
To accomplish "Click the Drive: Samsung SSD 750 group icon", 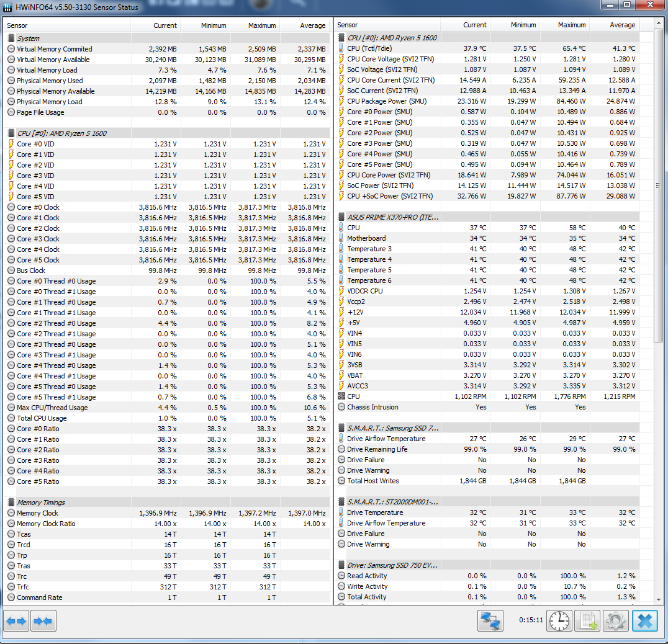I will 341,565.
